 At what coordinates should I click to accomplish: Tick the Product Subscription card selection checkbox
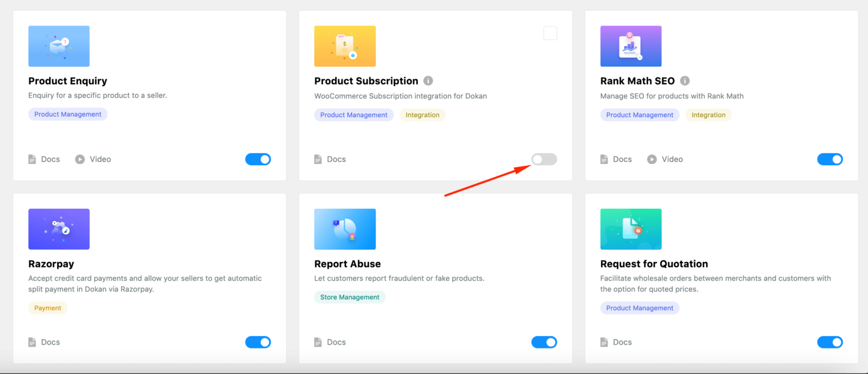pyautogui.click(x=550, y=33)
